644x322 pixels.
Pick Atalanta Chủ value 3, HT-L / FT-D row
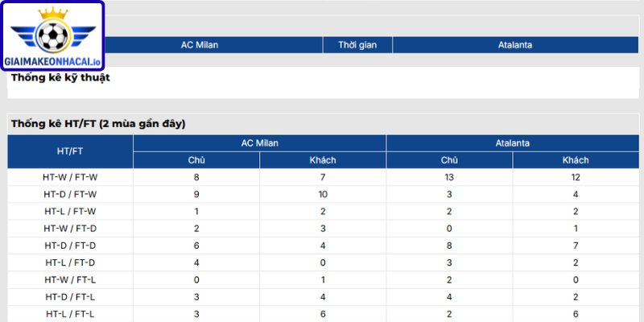point(449,263)
